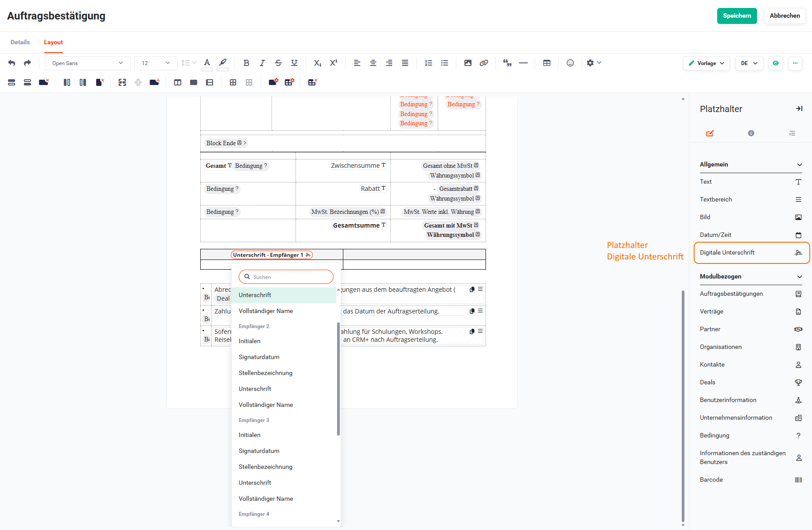Delete the table column
The width and height of the screenshot is (812, 530).
tap(100, 82)
